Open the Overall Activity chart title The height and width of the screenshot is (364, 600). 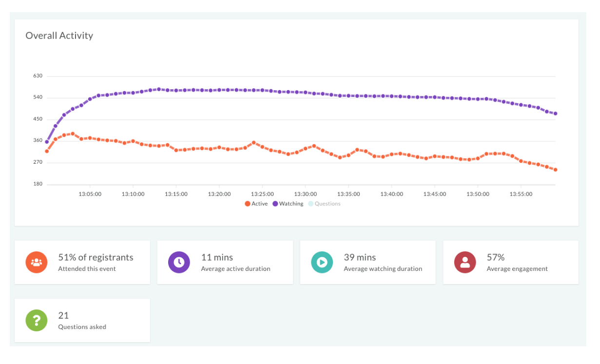click(59, 35)
